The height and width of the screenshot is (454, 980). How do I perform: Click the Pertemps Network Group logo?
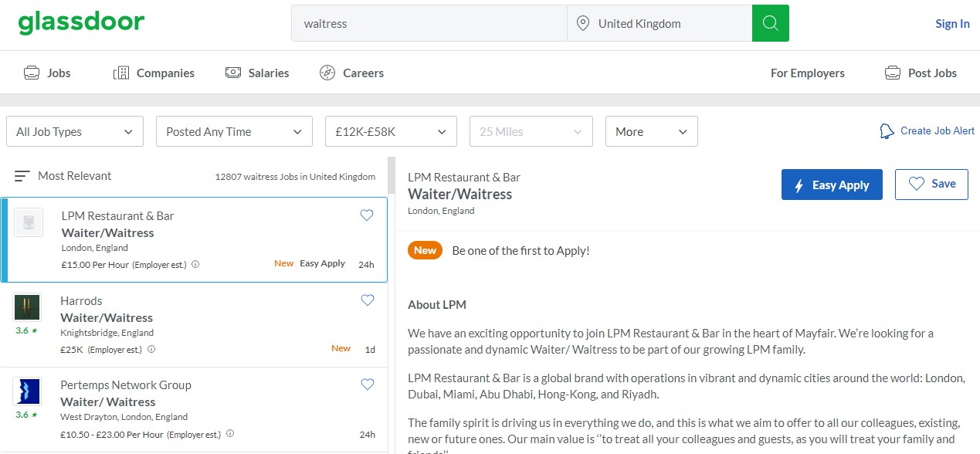(x=27, y=391)
